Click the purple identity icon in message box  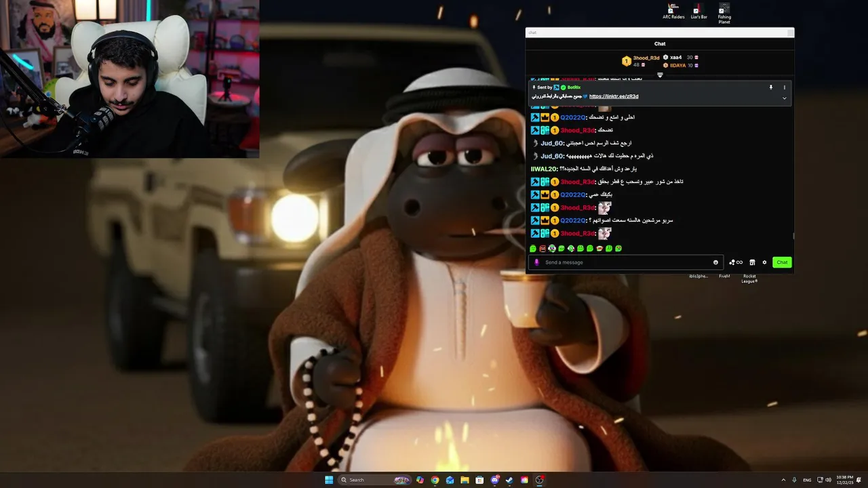[536, 262]
